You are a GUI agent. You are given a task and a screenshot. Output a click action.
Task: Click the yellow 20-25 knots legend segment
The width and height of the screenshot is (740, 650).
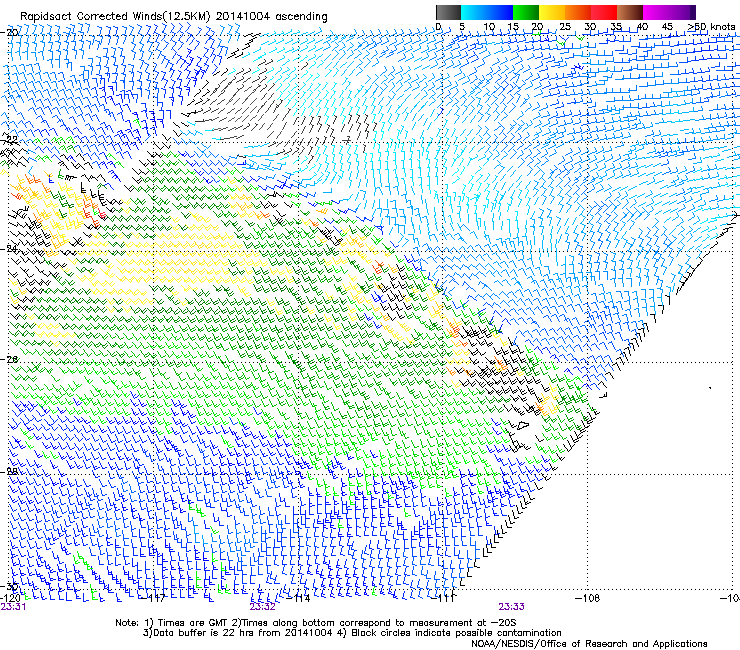(552, 12)
